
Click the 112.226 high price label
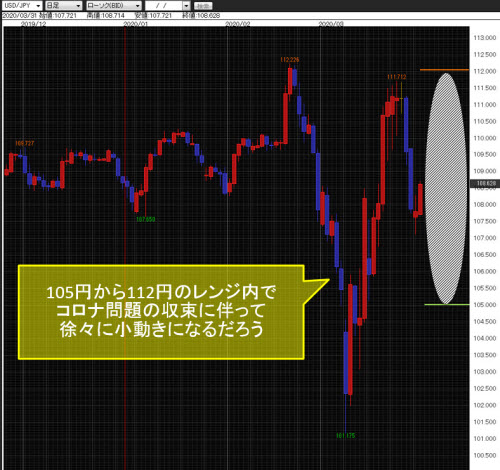tap(290, 60)
